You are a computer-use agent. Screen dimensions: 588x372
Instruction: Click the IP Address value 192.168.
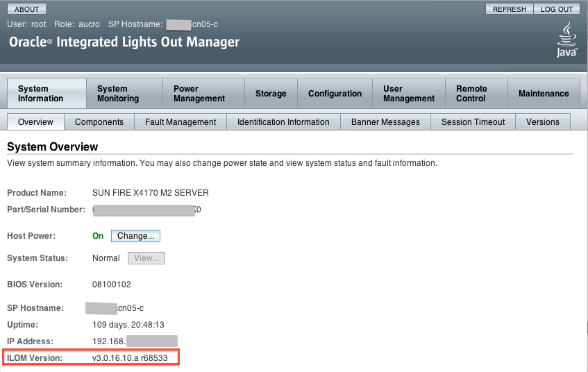[109, 341]
